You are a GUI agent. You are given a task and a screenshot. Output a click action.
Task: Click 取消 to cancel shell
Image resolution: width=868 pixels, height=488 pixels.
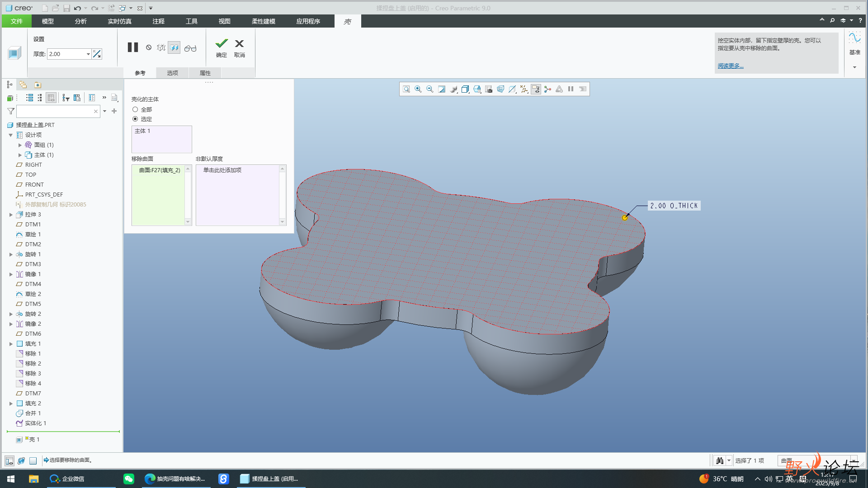[x=240, y=48]
